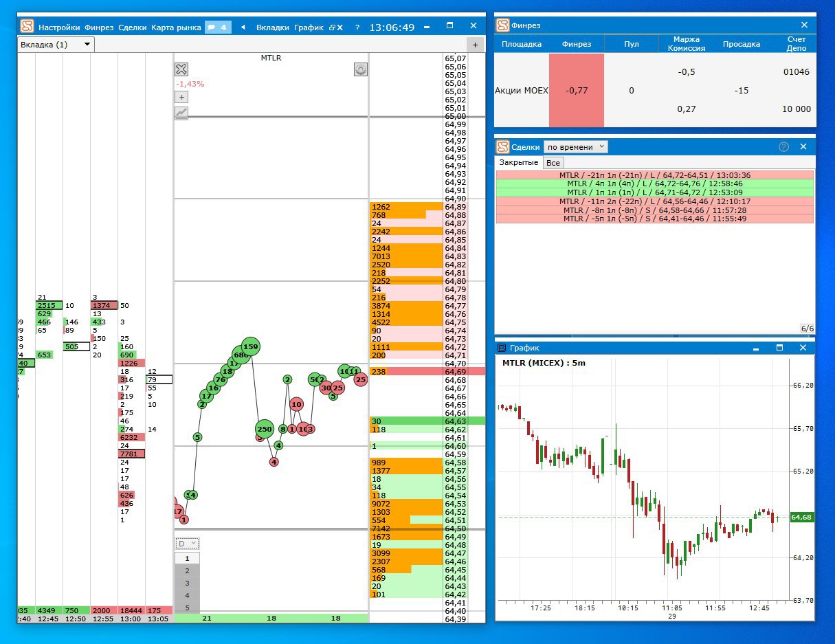Click the -1,43% change label
The width and height of the screenshot is (835, 644).
190,84
